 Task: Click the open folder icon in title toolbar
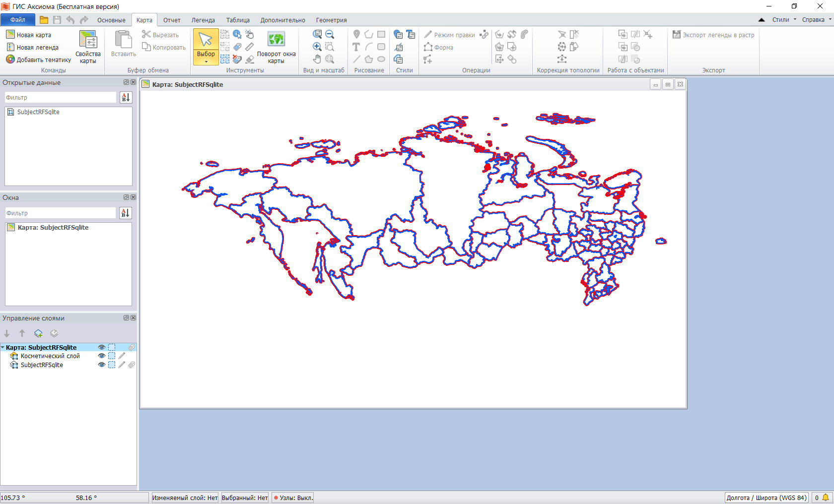[x=44, y=20]
